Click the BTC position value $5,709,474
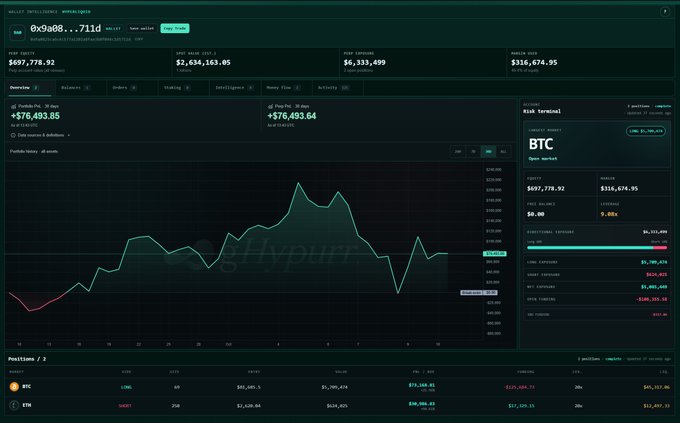Screen dimensions: 680x423 tap(334, 387)
